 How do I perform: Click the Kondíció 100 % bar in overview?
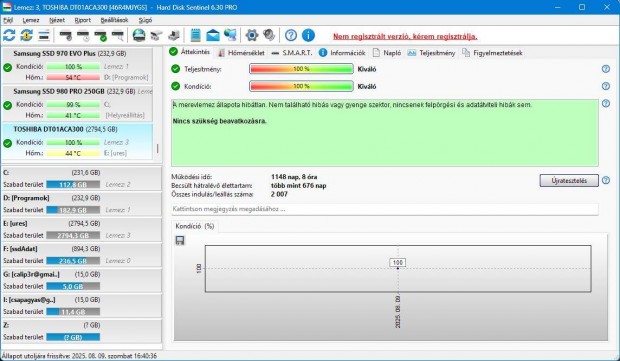[301, 86]
